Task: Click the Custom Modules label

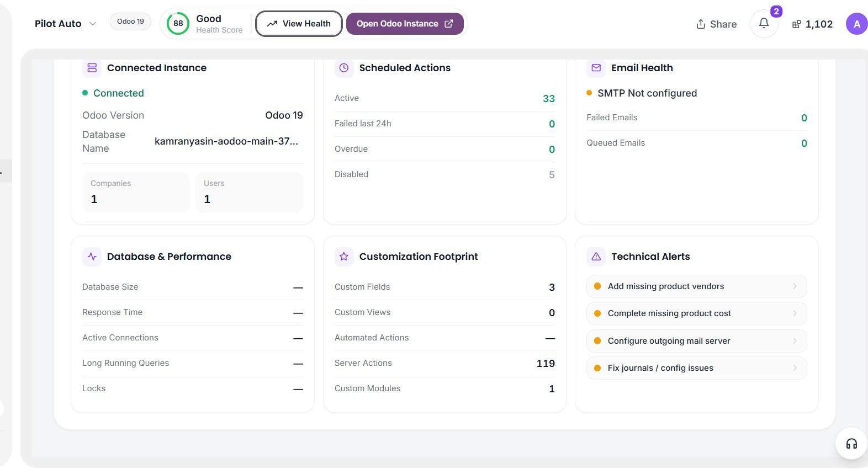Action: pyautogui.click(x=367, y=388)
